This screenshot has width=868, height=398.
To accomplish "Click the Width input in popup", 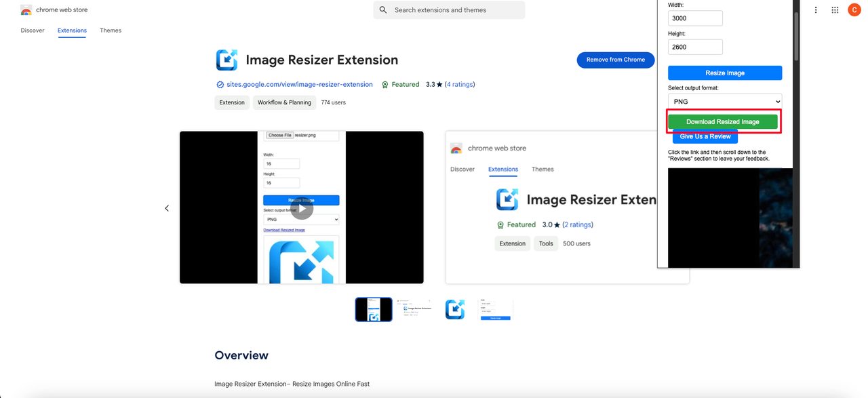I will click(695, 18).
